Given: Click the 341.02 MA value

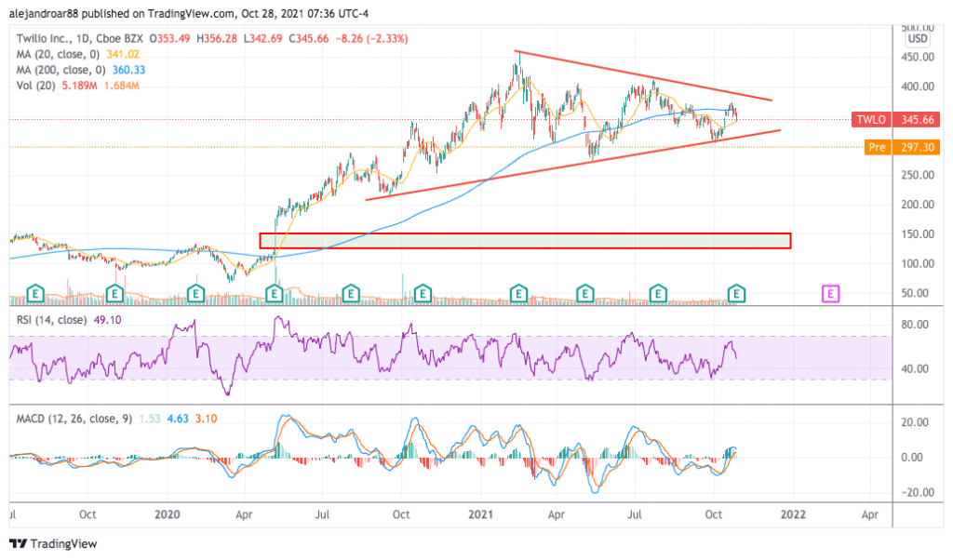Looking at the screenshot, I should [x=123, y=54].
